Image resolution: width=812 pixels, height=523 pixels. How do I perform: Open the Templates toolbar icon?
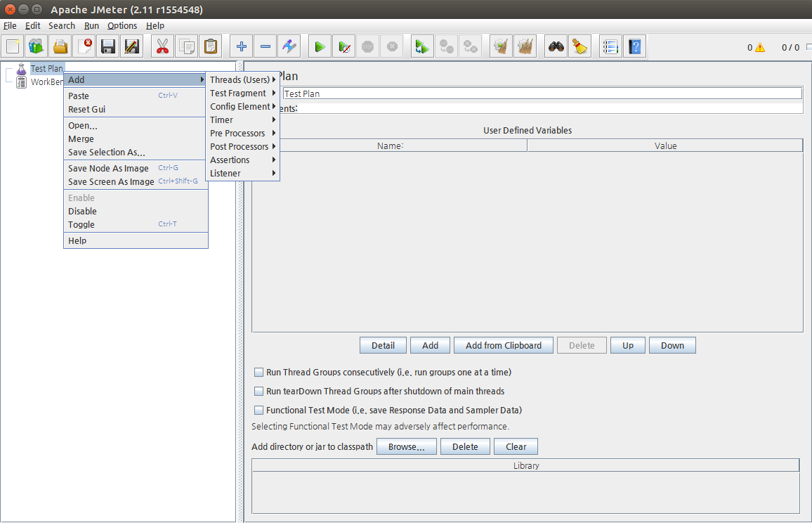click(x=37, y=46)
